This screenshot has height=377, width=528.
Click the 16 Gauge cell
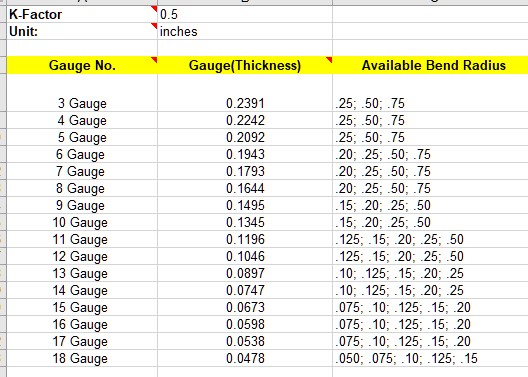tap(82, 324)
